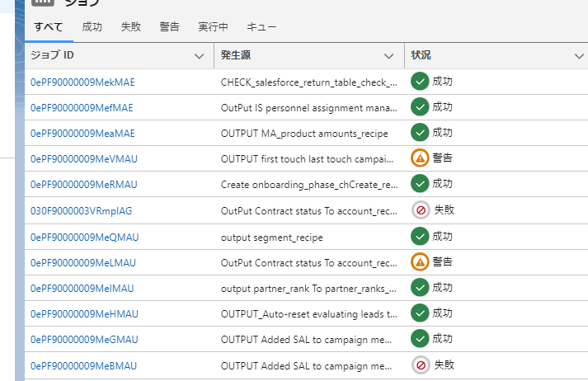Click success icon for OUTPUT MA_product amounts_recipe row
The height and width of the screenshot is (381, 588).
click(420, 133)
